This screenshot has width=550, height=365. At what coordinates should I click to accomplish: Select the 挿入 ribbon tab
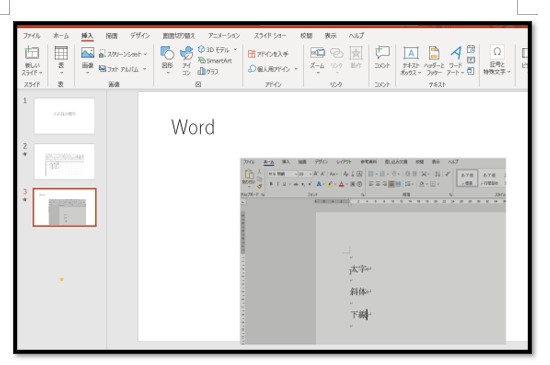click(x=87, y=36)
